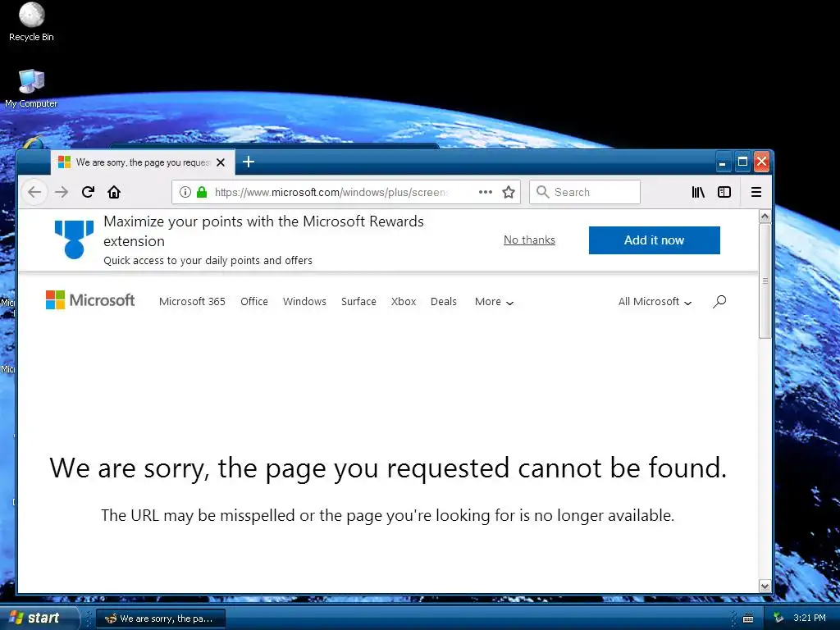The width and height of the screenshot is (840, 630).
Task: Click the keyboard icon in the taskbar
Action: pos(748,619)
